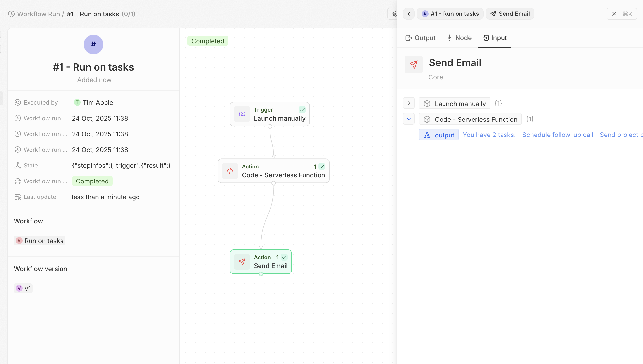Click the green Completed status badge on canvas
643x364 pixels.
pyautogui.click(x=208, y=41)
